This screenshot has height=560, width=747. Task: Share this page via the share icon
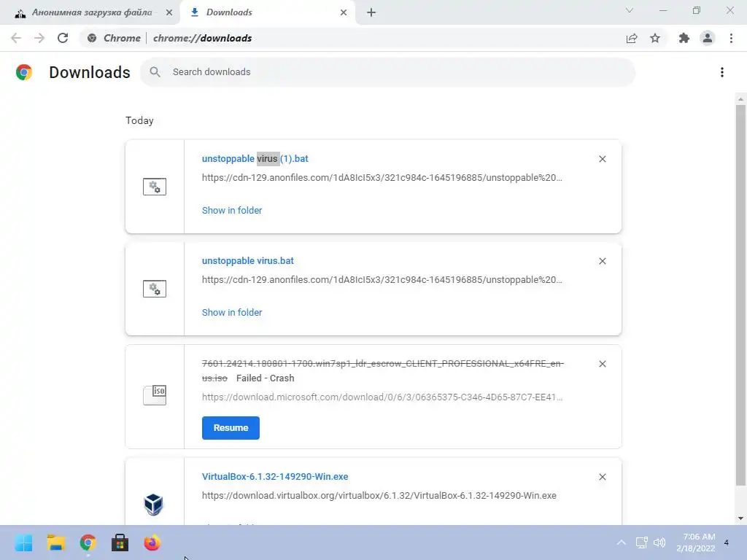[632, 38]
